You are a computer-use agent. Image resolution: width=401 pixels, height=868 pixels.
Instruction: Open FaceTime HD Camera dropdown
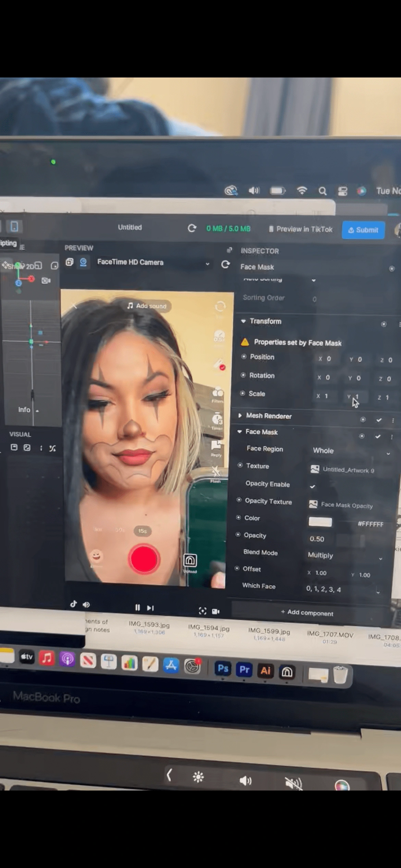coord(153,263)
